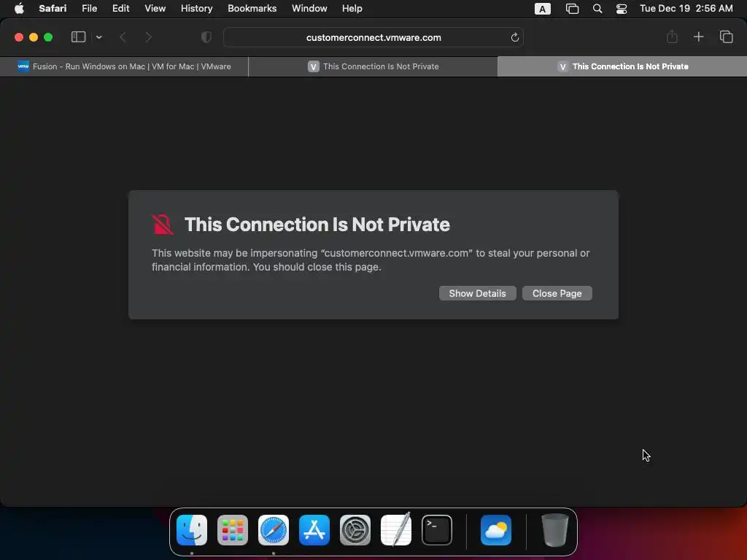Viewport: 747px width, 560px height.
Task: Click the input source A icon in menu bar
Action: click(542, 9)
